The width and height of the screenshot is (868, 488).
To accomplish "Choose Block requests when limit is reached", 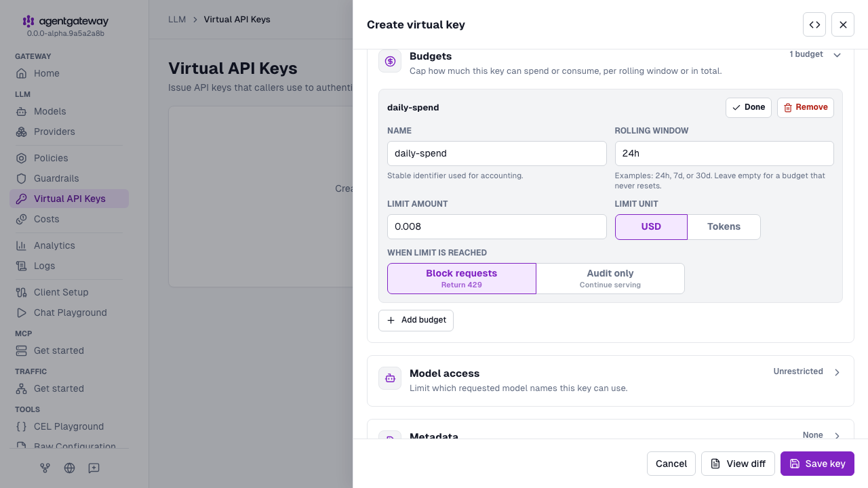I will (462, 279).
